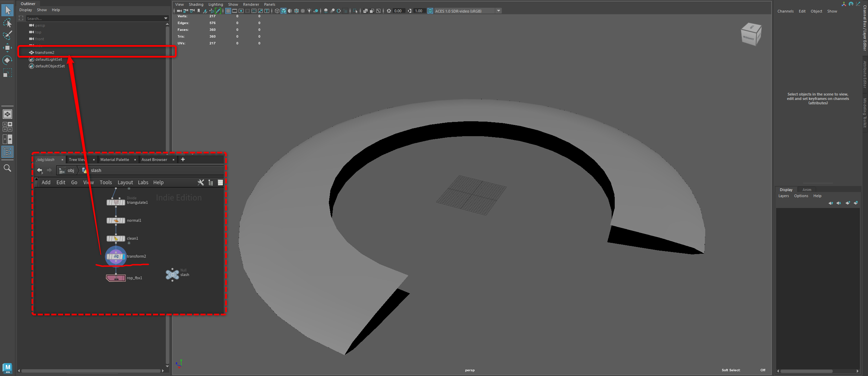Activate the Rotate tool

pos(7,60)
